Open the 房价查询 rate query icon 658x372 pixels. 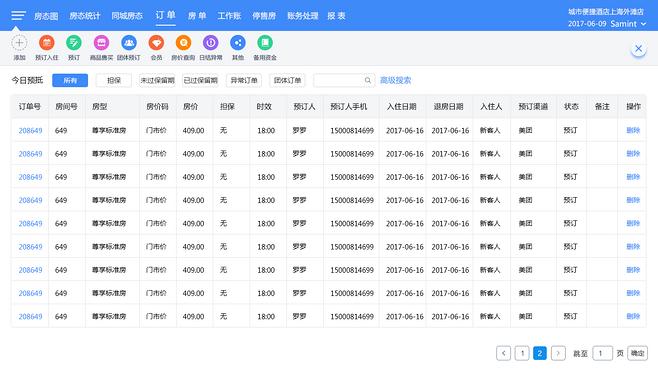[183, 43]
